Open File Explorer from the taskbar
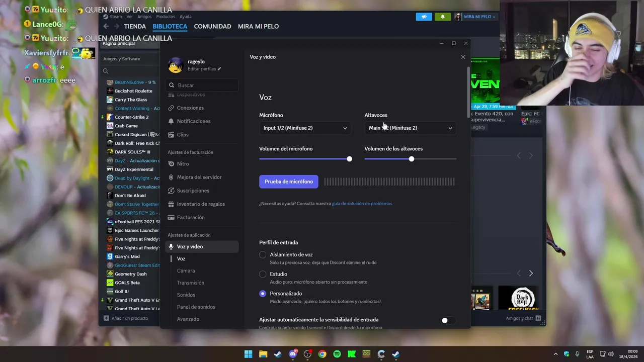Image resolution: width=644 pixels, height=362 pixels. [263, 354]
